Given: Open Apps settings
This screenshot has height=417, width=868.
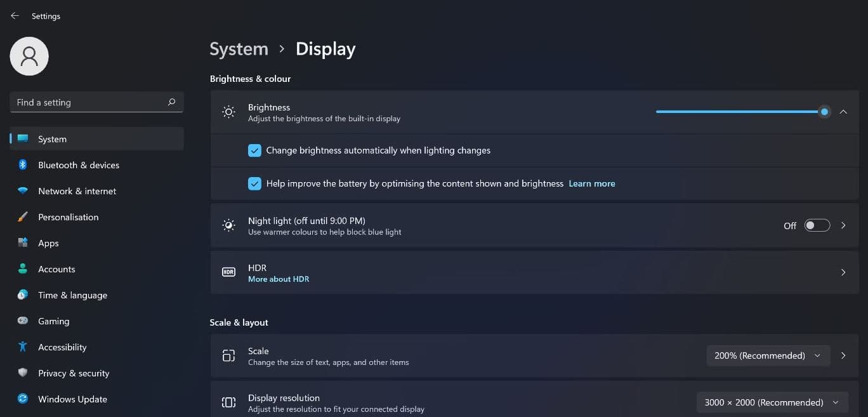Looking at the screenshot, I should coord(97,242).
